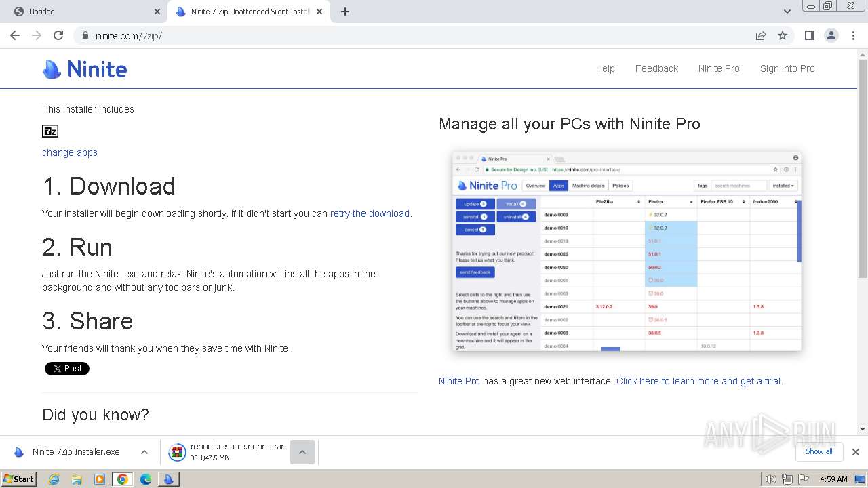Share this page icon in address bar
The image size is (868, 488).
pyautogui.click(x=761, y=35)
